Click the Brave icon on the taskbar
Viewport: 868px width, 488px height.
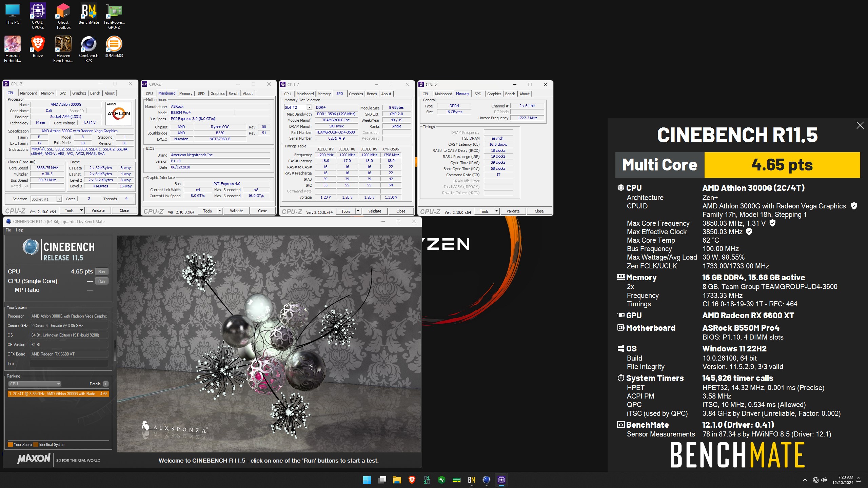(412, 480)
